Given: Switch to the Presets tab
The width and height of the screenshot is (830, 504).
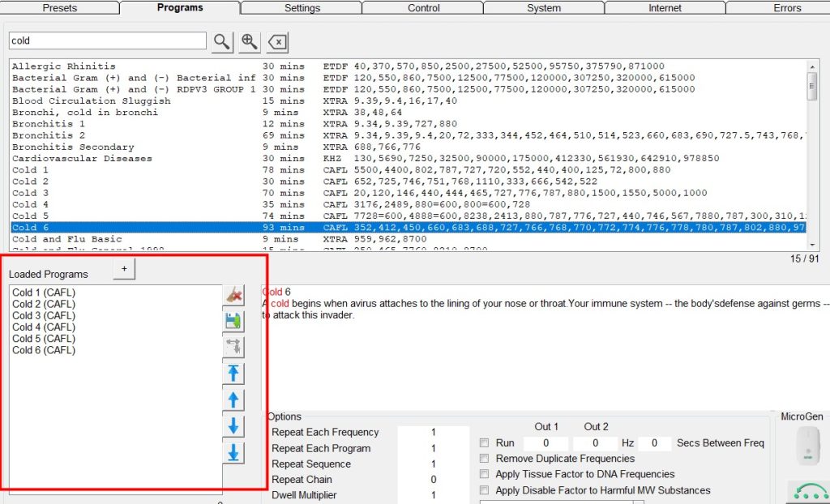Looking at the screenshot, I should click(59, 8).
